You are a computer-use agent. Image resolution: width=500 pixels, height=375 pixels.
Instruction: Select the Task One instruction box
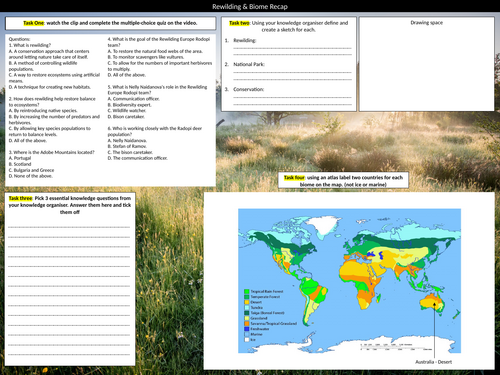pyautogui.click(x=110, y=23)
